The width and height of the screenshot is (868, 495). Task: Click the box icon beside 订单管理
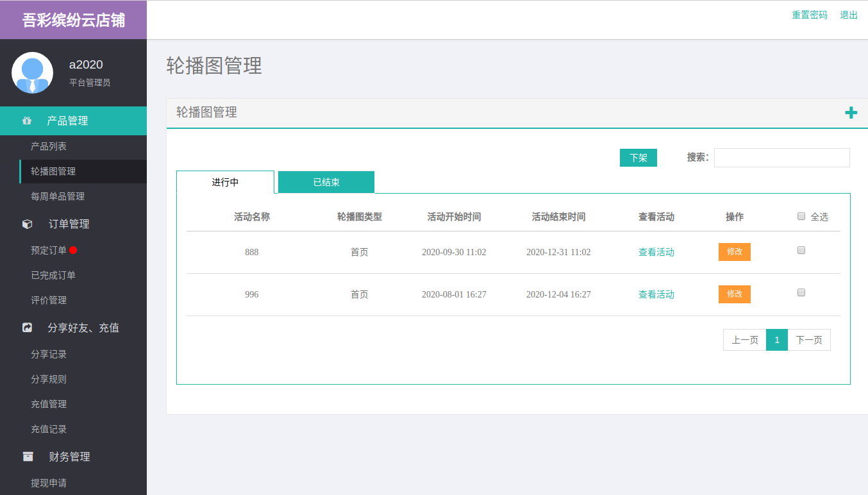28,224
